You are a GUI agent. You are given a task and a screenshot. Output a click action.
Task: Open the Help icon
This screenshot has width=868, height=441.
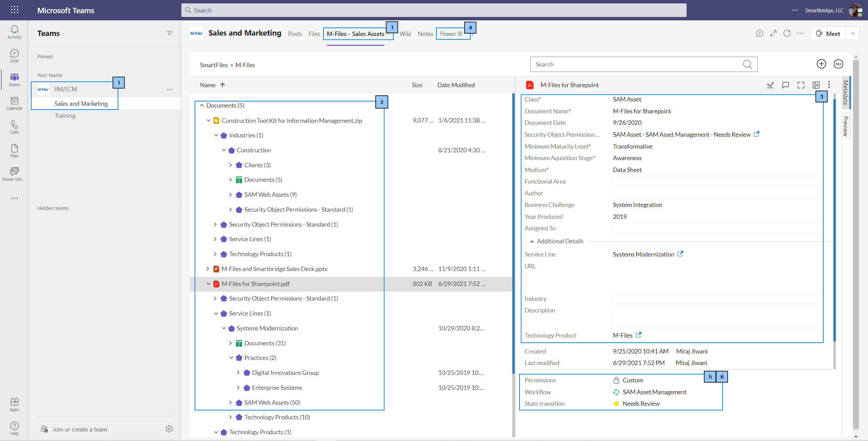14,428
